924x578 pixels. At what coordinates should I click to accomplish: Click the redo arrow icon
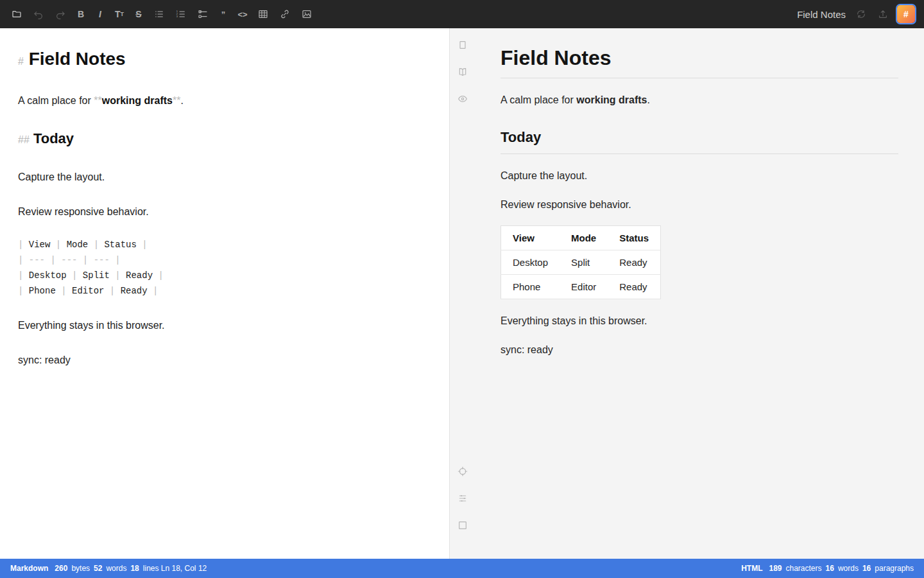60,14
